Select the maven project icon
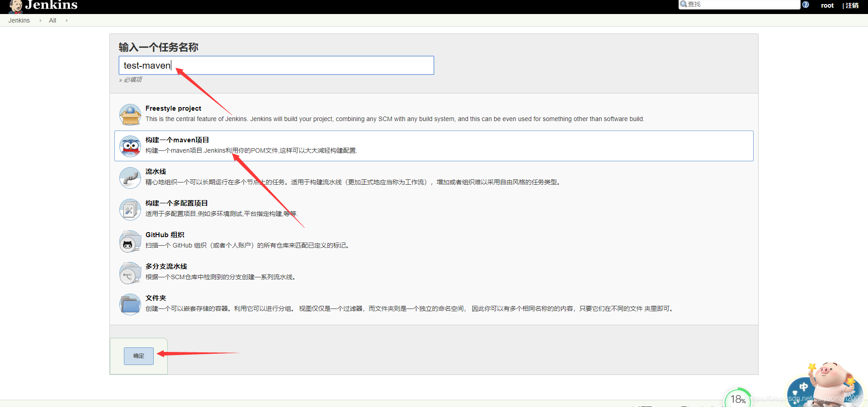The width and height of the screenshot is (868, 407). point(130,146)
